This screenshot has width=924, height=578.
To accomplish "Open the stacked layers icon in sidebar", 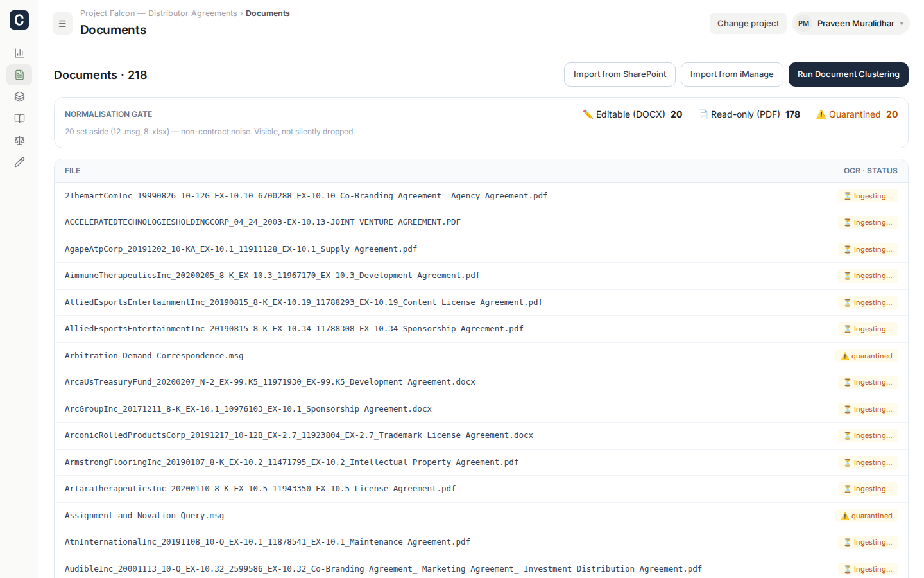I will [x=19, y=97].
